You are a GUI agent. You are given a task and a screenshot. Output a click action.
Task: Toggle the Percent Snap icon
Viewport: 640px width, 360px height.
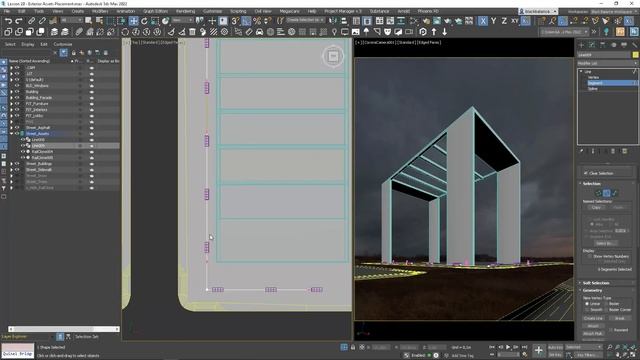257,21
